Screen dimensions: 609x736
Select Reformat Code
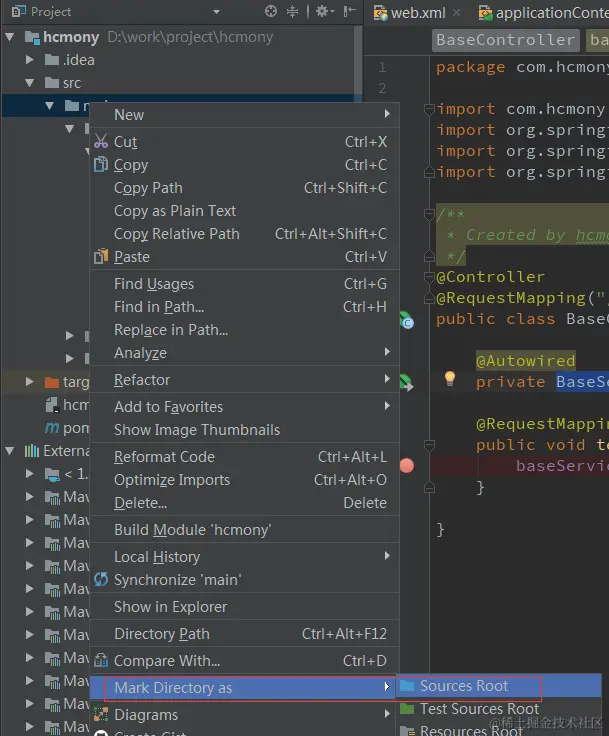tap(245, 456)
